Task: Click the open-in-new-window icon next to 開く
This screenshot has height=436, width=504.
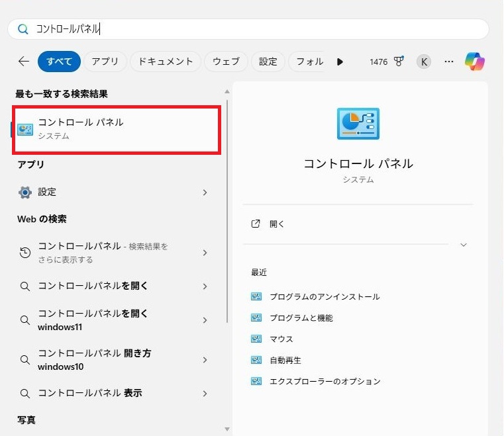Action: 256,224
